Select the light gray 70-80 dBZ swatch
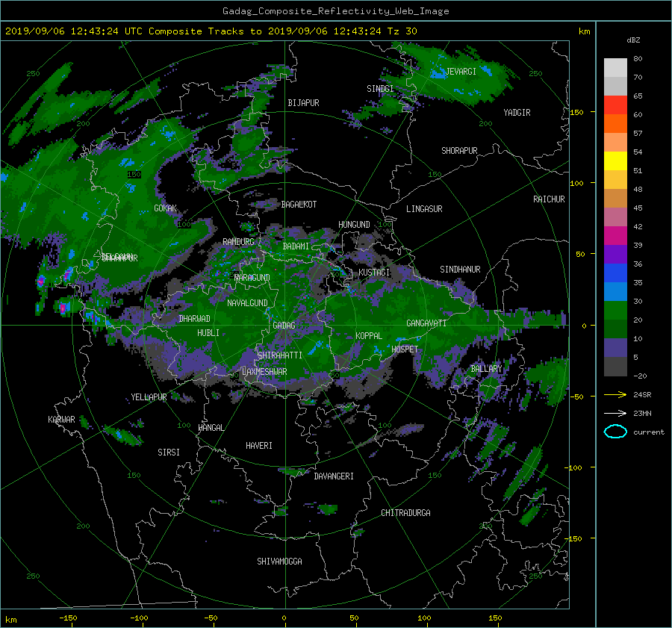The image size is (672, 628). [x=615, y=68]
